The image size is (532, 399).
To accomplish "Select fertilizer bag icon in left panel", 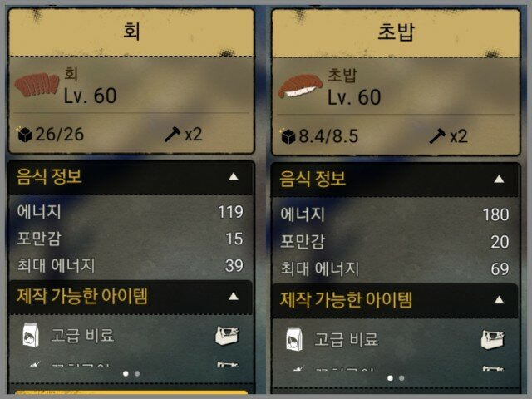I will point(31,335).
